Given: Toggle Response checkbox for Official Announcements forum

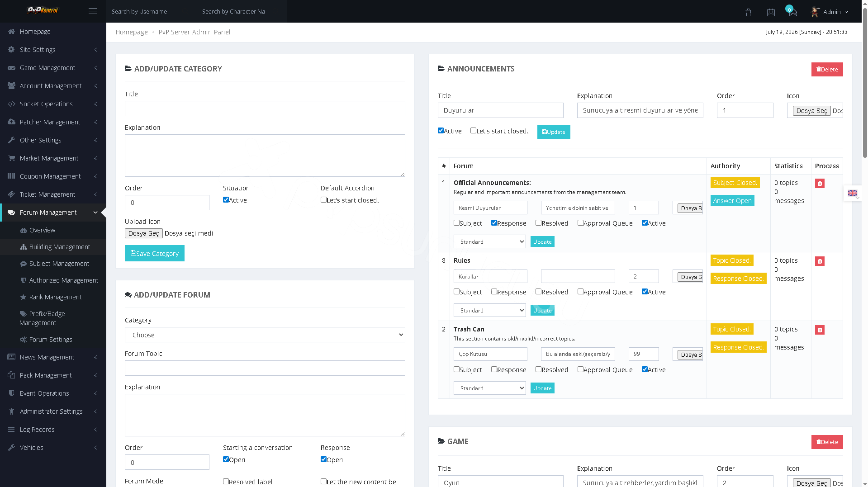Looking at the screenshot, I should point(494,223).
